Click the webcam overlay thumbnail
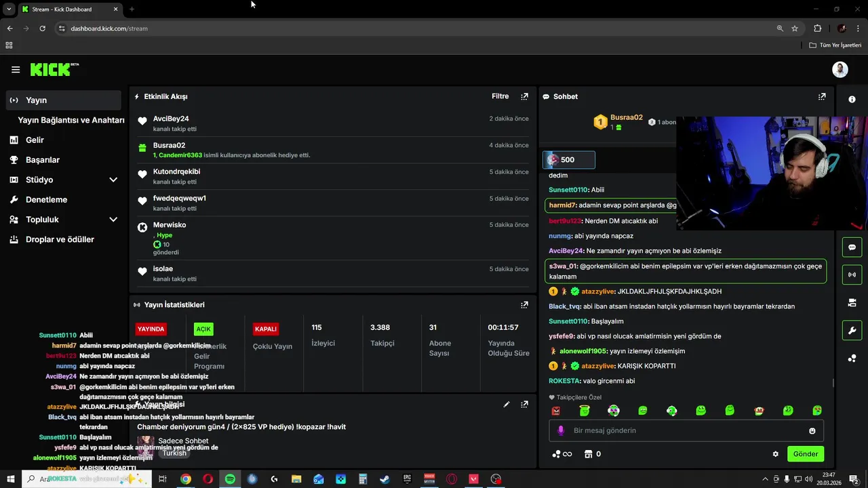The image size is (868, 488). click(x=772, y=174)
